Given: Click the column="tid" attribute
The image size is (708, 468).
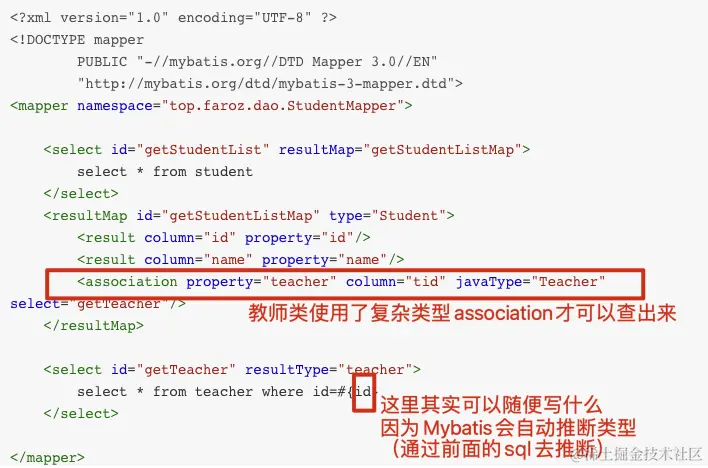Looking at the screenshot, I should 396,282.
